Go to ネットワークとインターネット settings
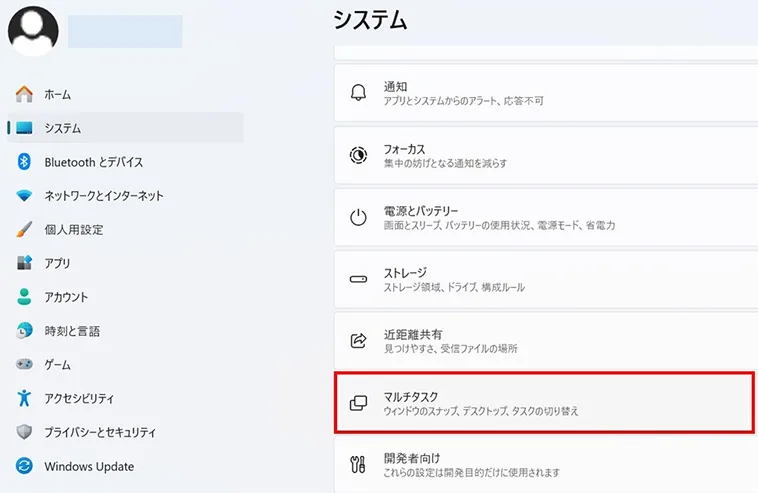The image size is (758, 493). 103,196
